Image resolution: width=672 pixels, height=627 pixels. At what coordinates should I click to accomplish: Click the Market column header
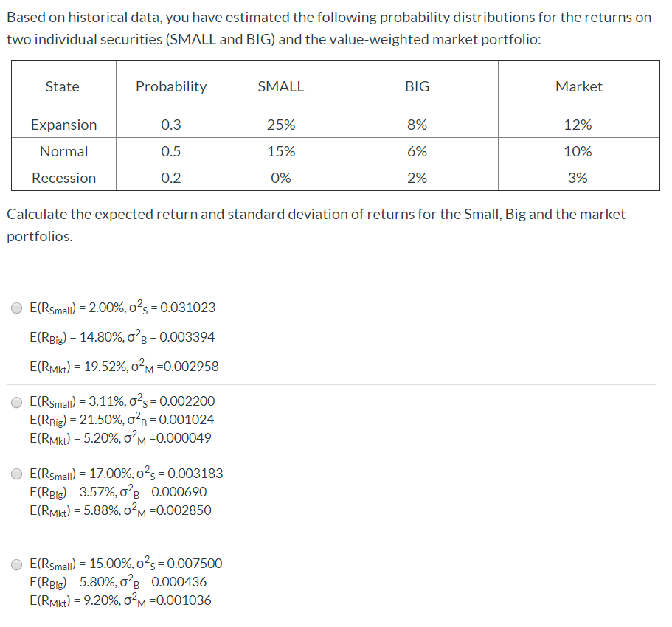point(579,86)
